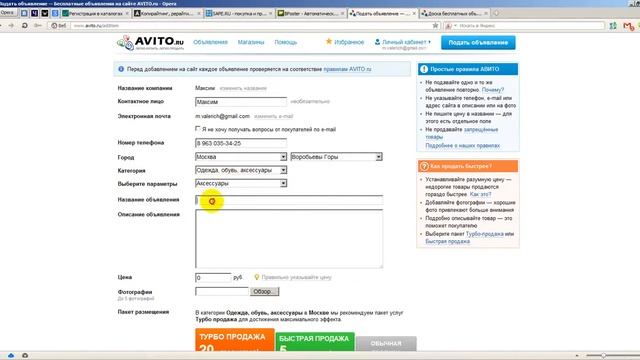Click the 'Контактное лицо' input field
The image size is (640, 360).
[241, 102]
